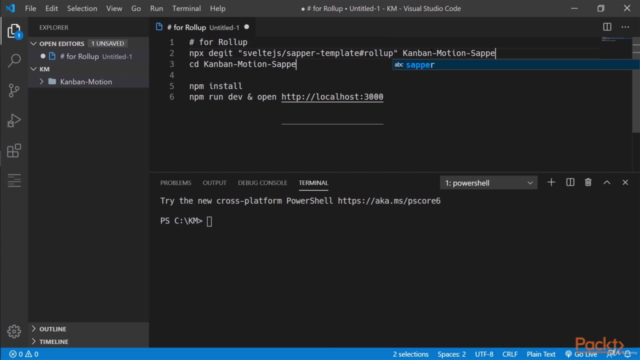This screenshot has height=360, width=640.
Task: Open the Manage gear settings icon
Action: pyautogui.click(x=14, y=331)
